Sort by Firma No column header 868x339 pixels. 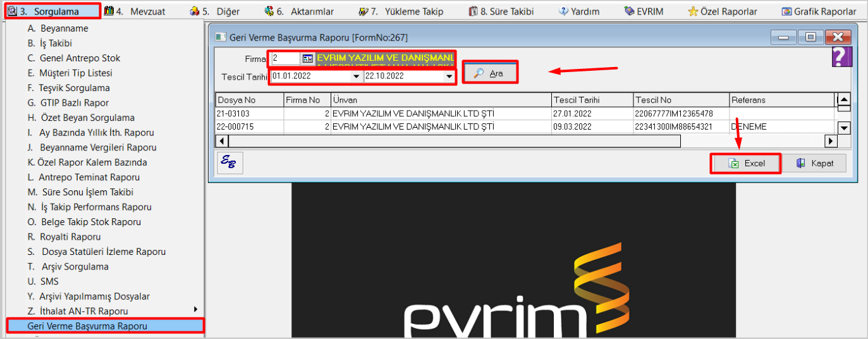[x=307, y=100]
